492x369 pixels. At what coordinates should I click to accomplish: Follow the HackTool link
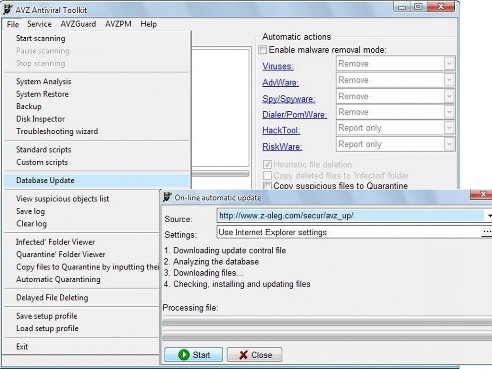coord(281,130)
